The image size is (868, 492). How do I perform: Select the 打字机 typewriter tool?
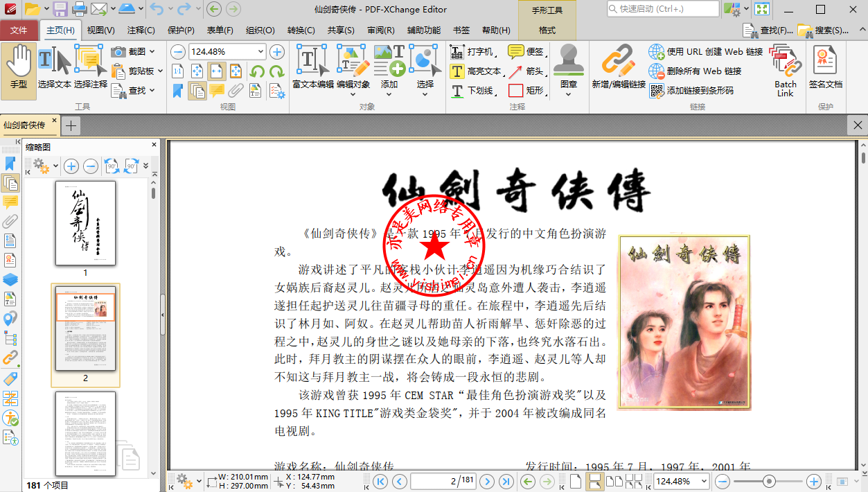(472, 52)
